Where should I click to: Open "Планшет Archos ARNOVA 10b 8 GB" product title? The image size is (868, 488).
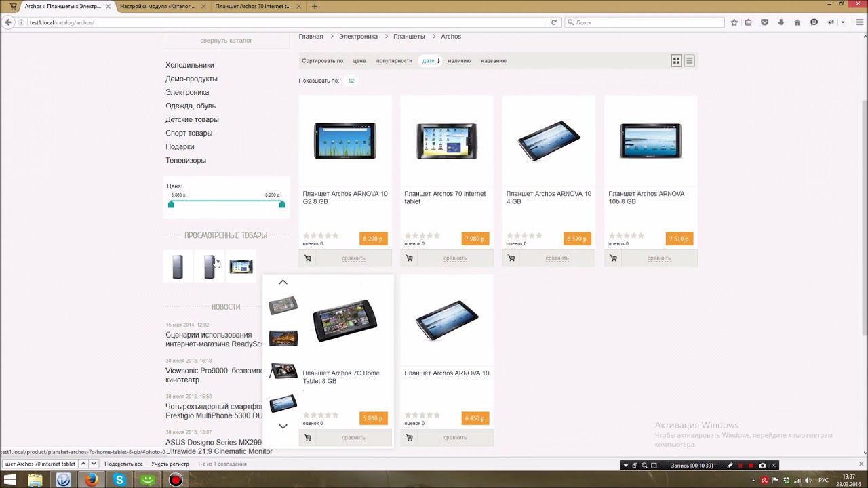(646, 197)
